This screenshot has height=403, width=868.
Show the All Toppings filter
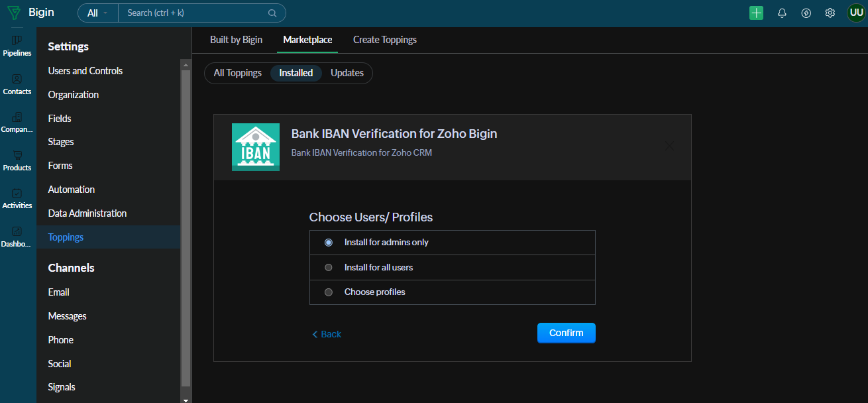(238, 73)
